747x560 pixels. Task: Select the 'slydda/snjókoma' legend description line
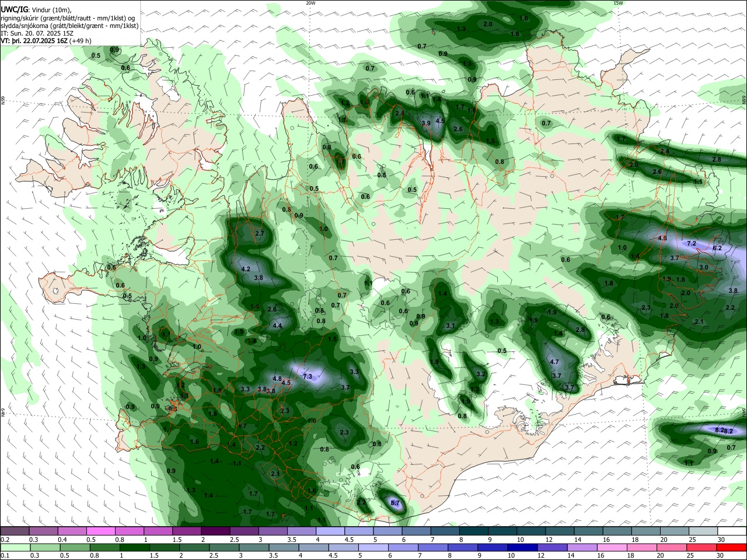69,26
